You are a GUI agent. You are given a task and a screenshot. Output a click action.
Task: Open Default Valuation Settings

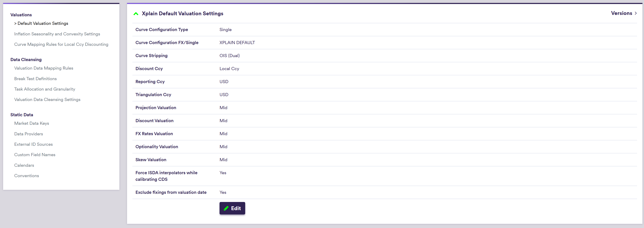[43, 23]
